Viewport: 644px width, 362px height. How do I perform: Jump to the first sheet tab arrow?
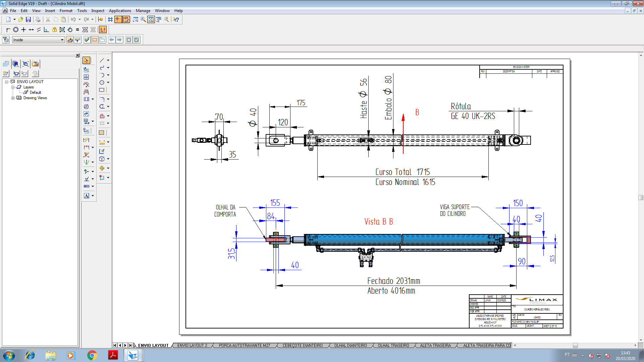[x=115, y=345]
